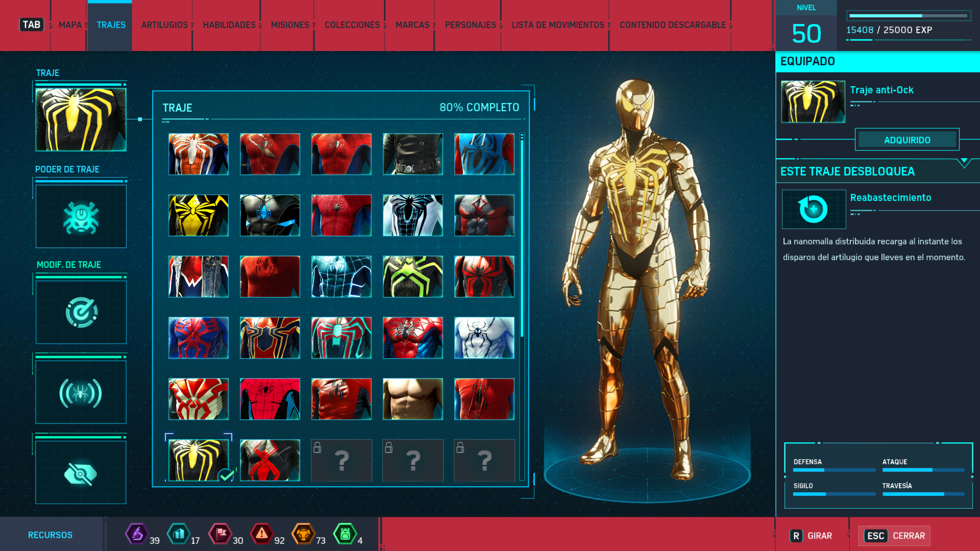This screenshot has width=980, height=551.
Task: Open the Habilidades tab
Action: point(229,25)
